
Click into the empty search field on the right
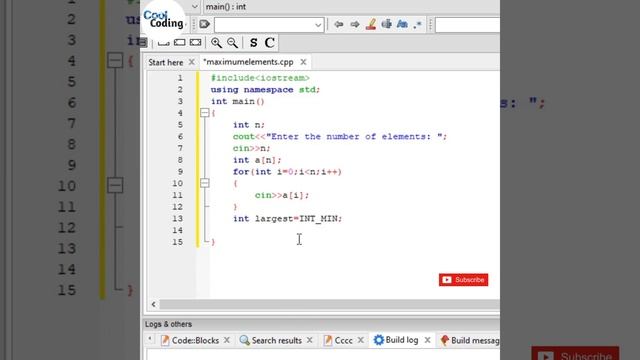pyautogui.click(x=468, y=25)
